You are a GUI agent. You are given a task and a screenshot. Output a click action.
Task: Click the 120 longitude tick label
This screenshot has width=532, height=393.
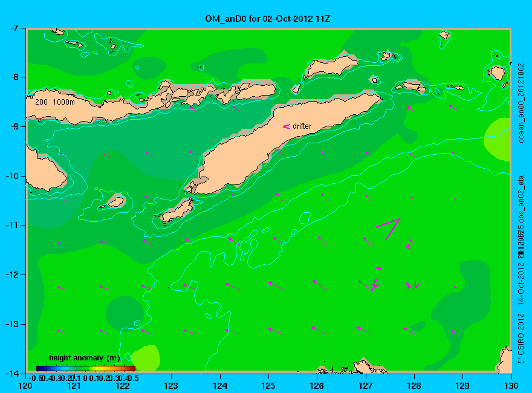[x=26, y=386]
